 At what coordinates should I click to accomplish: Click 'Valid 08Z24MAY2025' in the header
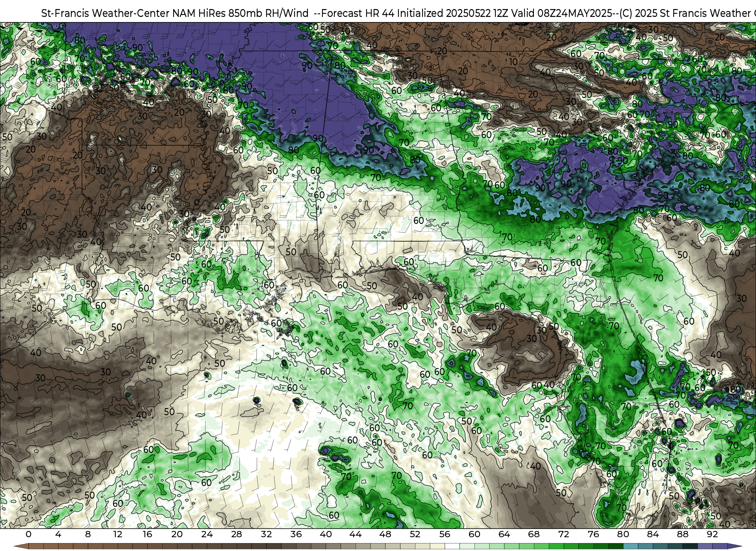(x=561, y=13)
